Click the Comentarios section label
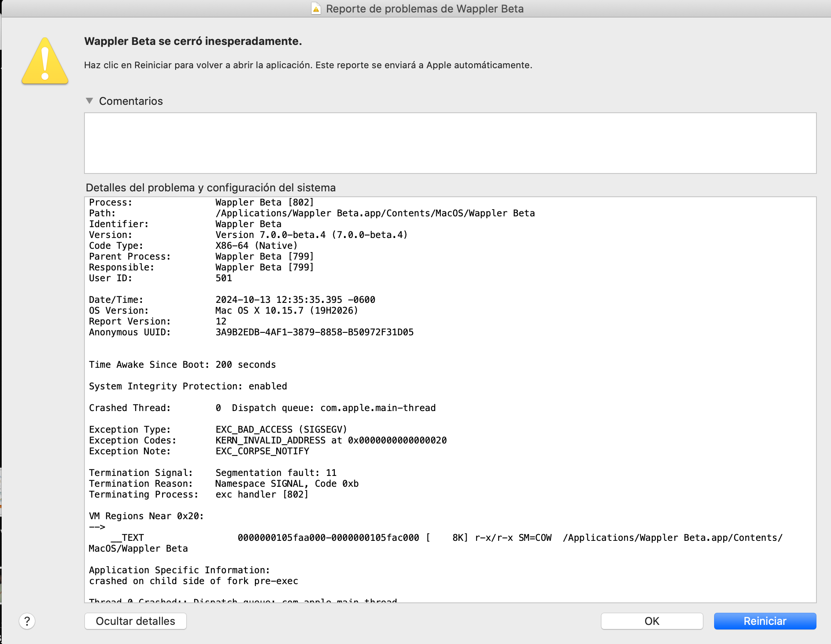This screenshot has width=831, height=644. coord(131,101)
